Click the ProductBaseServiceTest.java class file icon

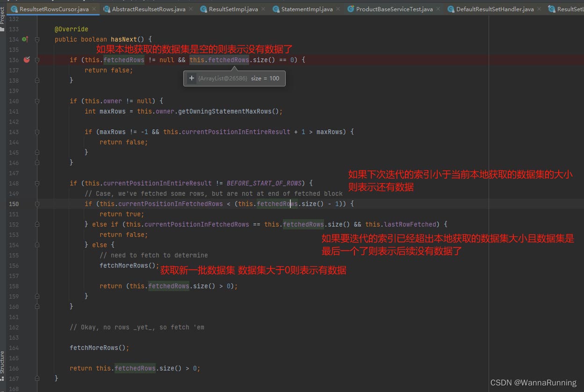click(x=351, y=9)
